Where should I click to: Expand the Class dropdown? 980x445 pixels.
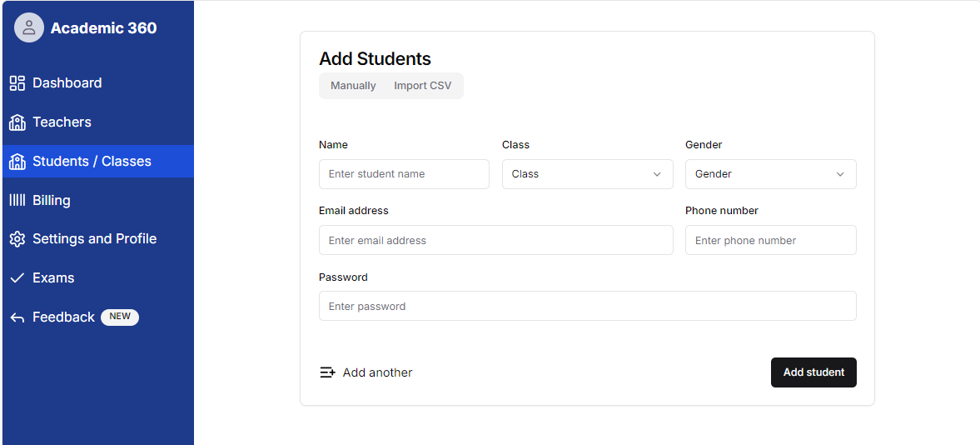(x=587, y=174)
